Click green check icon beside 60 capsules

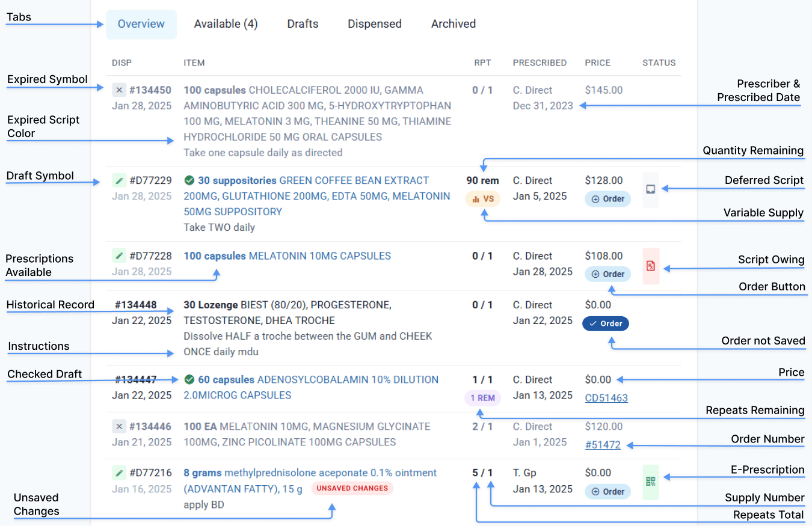point(189,379)
